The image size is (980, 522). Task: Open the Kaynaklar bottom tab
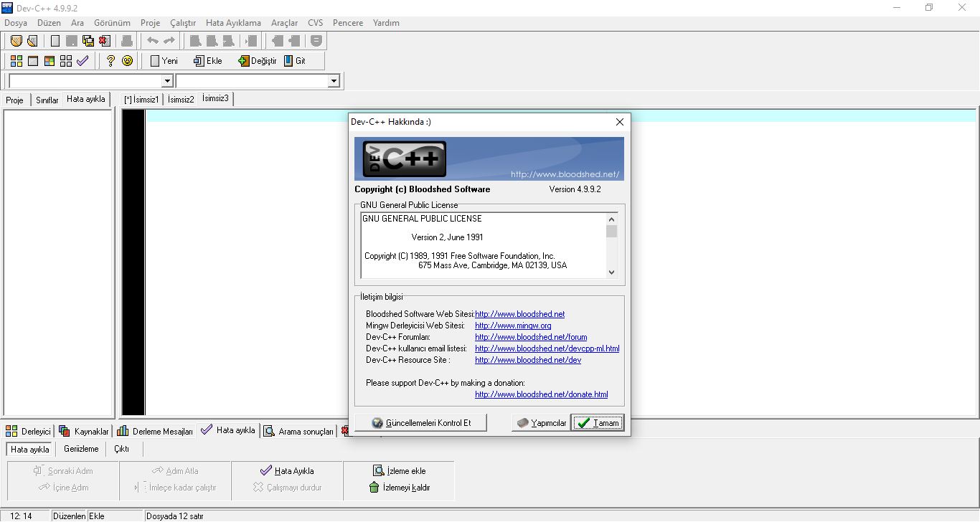pyautogui.click(x=84, y=431)
